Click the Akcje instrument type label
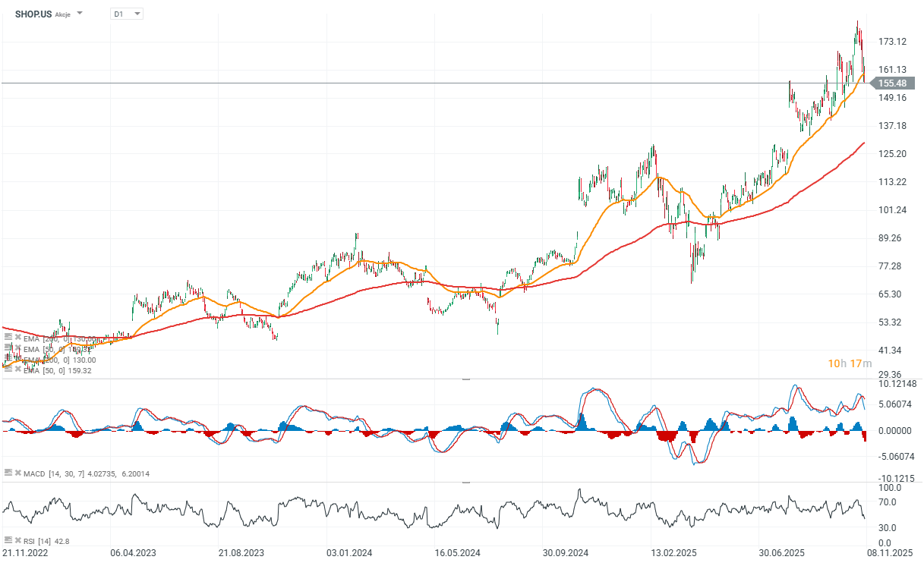This screenshot has width=924, height=566. coord(63,14)
